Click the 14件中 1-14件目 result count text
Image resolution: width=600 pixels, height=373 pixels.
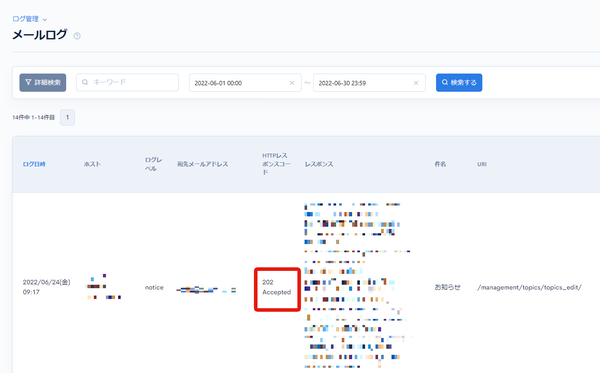(34, 117)
